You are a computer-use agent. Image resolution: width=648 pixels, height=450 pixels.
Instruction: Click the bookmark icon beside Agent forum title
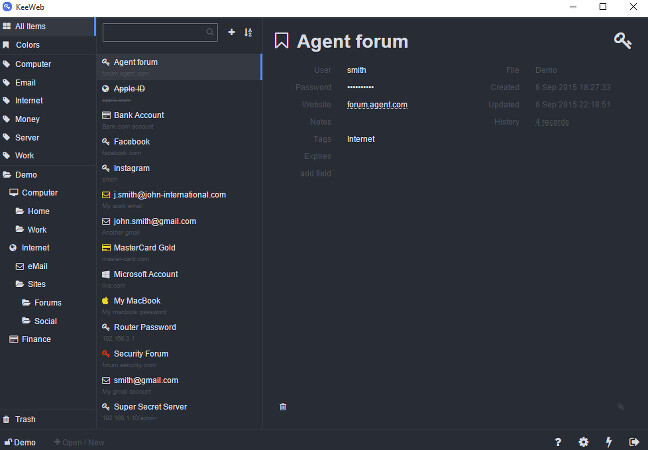tap(282, 41)
